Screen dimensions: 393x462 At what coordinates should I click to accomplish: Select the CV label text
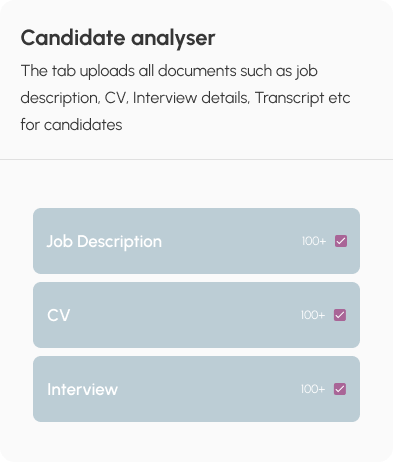point(58,315)
